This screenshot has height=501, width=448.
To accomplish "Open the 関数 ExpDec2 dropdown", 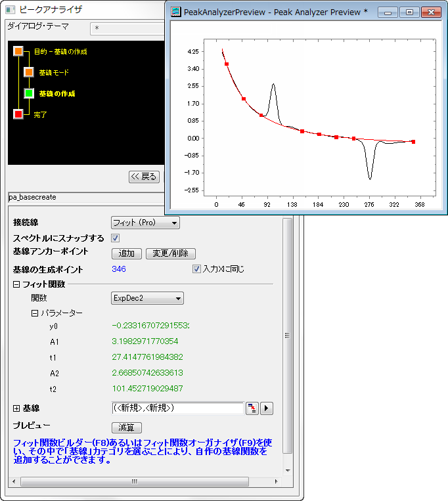I will 147,298.
